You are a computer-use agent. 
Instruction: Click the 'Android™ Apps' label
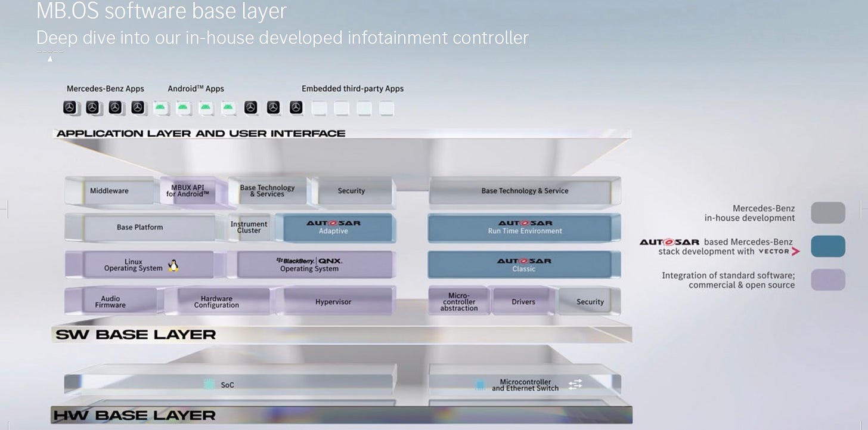[196, 89]
